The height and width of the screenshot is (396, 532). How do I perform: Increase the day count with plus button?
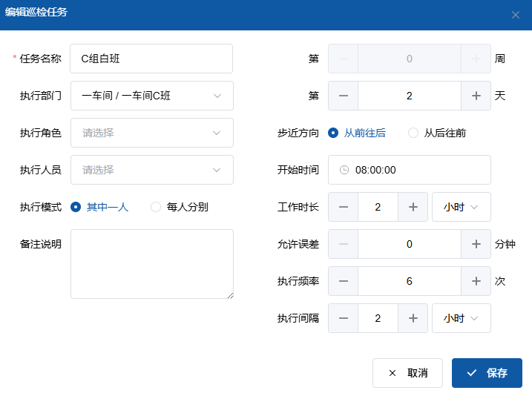[476, 96]
